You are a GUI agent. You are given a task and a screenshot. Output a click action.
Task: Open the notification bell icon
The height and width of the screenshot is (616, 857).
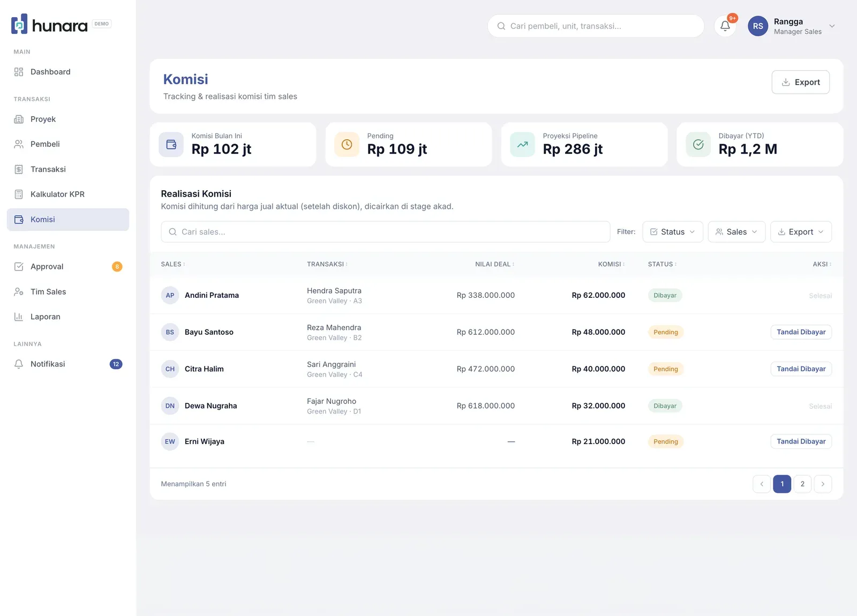point(725,26)
